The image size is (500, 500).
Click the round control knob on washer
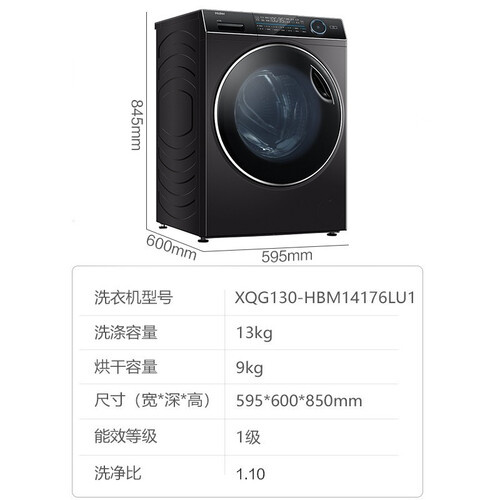pos(318,27)
